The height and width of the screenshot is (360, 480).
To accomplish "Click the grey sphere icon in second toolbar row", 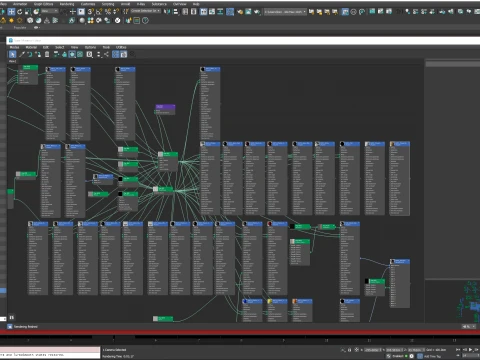I will (x=82, y=20).
